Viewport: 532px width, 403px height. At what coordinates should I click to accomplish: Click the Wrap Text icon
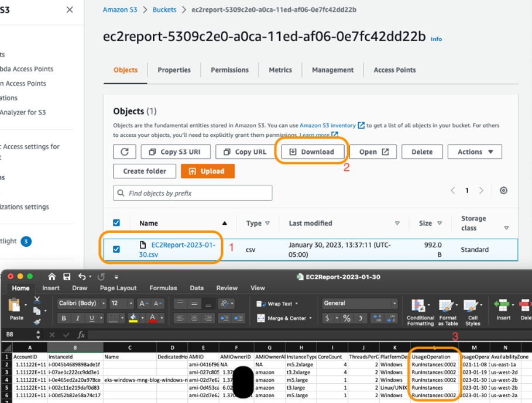coord(259,303)
